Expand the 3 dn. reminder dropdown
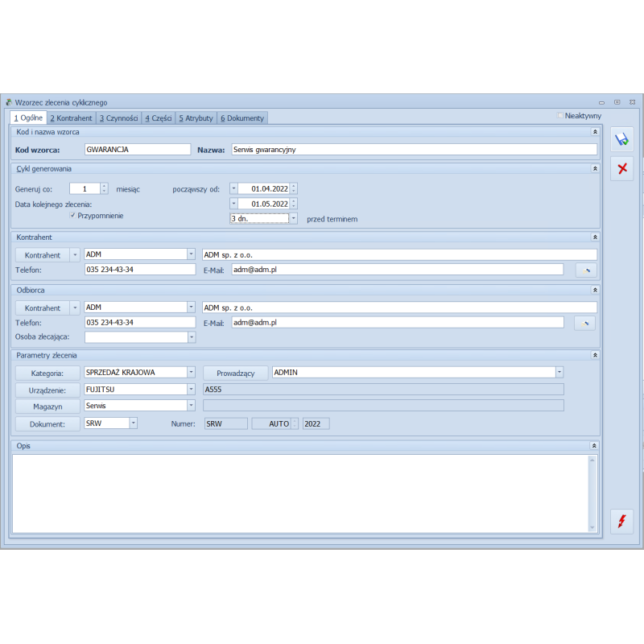Screen dimensions: 644x644 tap(293, 218)
